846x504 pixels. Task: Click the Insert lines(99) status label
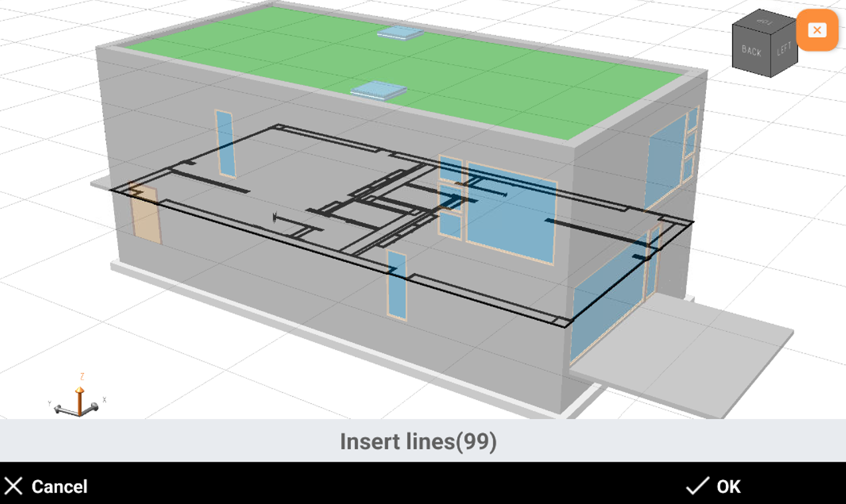(418, 441)
